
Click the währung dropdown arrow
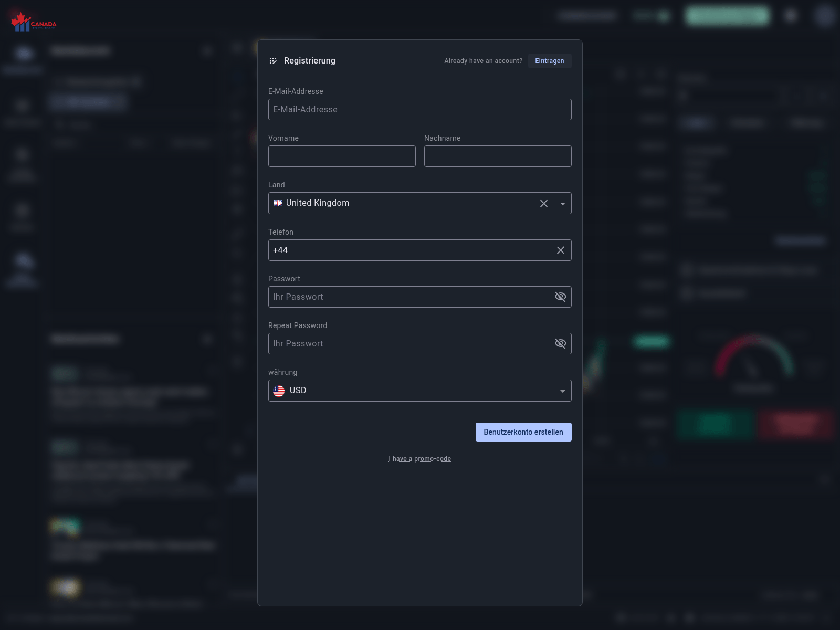point(563,391)
